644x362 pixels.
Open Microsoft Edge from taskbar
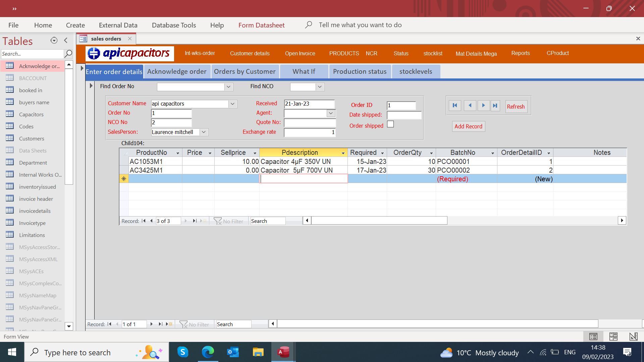[208, 352]
